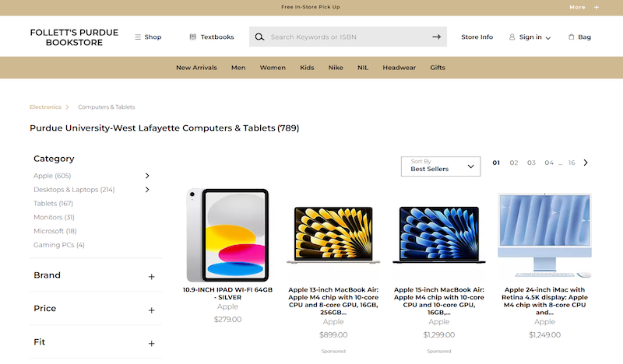The image size is (623, 364).
Task: Click the $1,249.00 iMac price
Action: coord(544,335)
